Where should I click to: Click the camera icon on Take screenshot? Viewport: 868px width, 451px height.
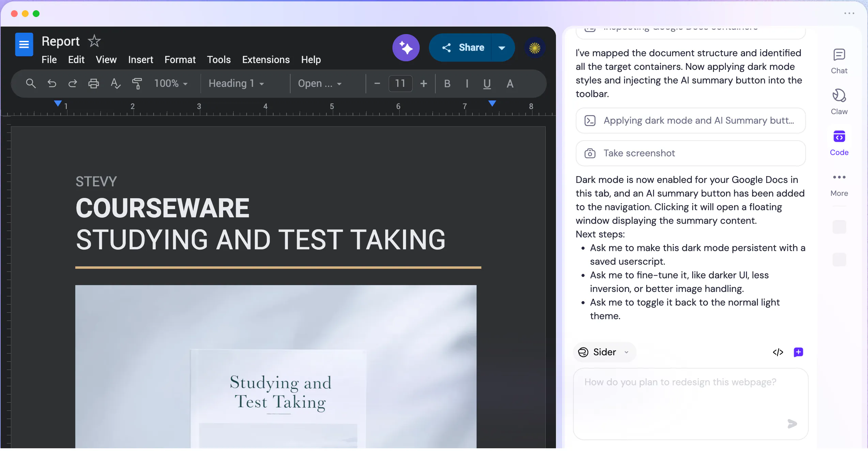click(590, 153)
